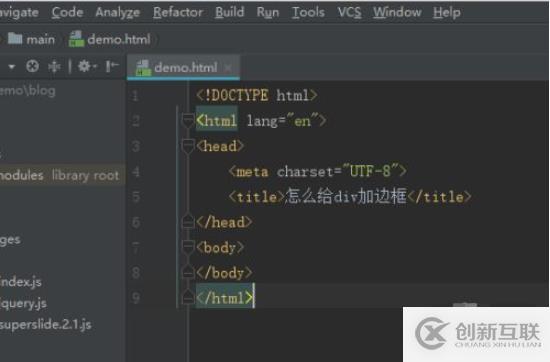Click the demo.html icon on the editor tab
The width and height of the screenshot is (550, 362).
coord(143,67)
